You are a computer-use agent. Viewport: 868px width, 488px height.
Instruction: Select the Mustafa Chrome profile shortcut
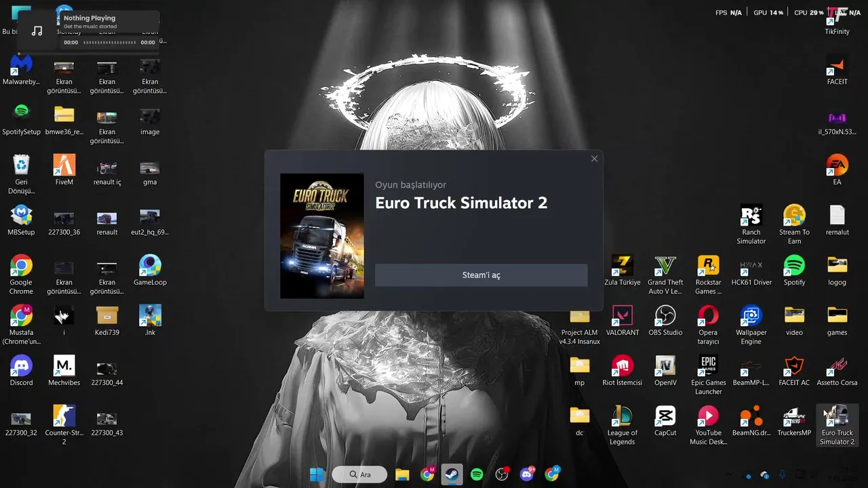pos(21,325)
